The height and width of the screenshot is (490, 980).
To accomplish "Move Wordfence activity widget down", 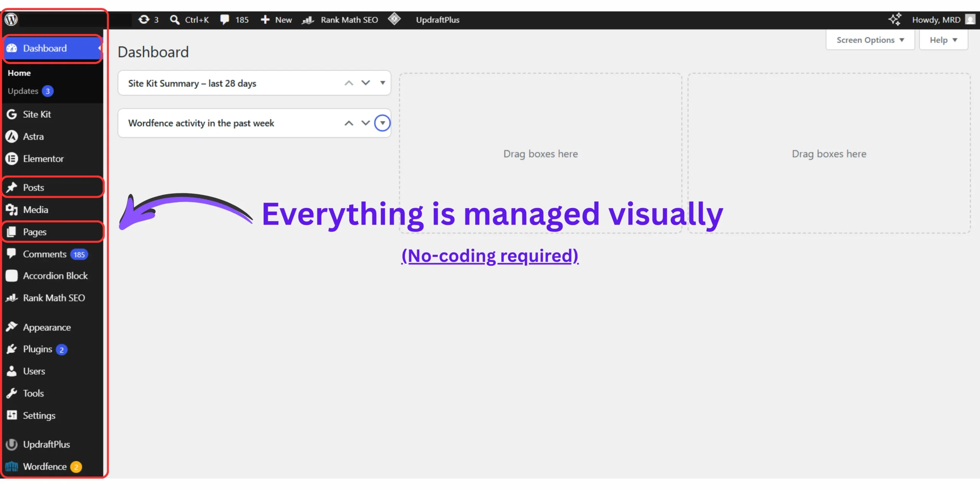I will coord(366,123).
